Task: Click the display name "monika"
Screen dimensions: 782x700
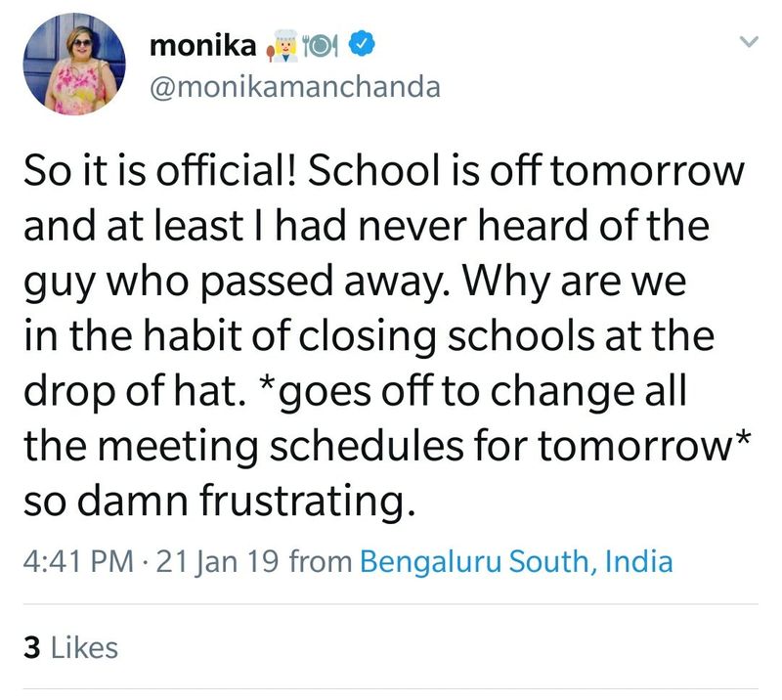Action: (201, 45)
